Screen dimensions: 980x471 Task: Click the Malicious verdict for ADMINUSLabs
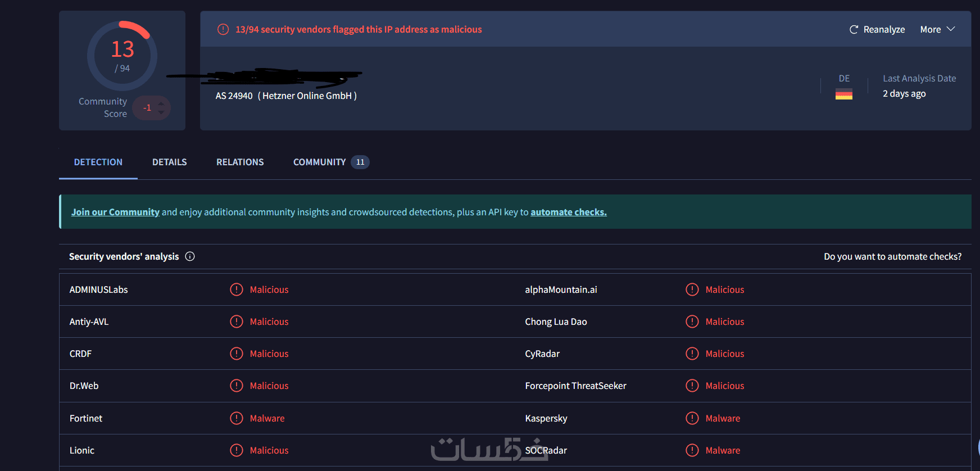[x=269, y=289]
